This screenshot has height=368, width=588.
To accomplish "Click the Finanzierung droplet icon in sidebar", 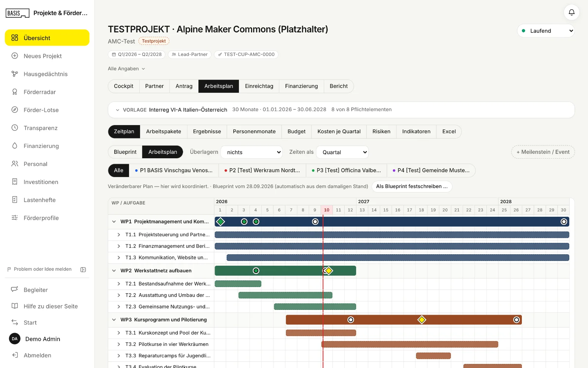I will coord(15,146).
